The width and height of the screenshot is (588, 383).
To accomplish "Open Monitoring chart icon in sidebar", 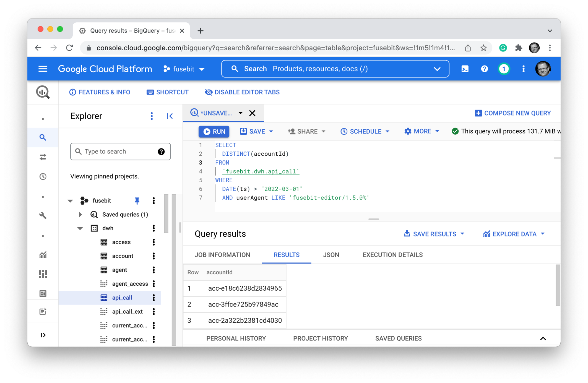I will [x=43, y=255].
